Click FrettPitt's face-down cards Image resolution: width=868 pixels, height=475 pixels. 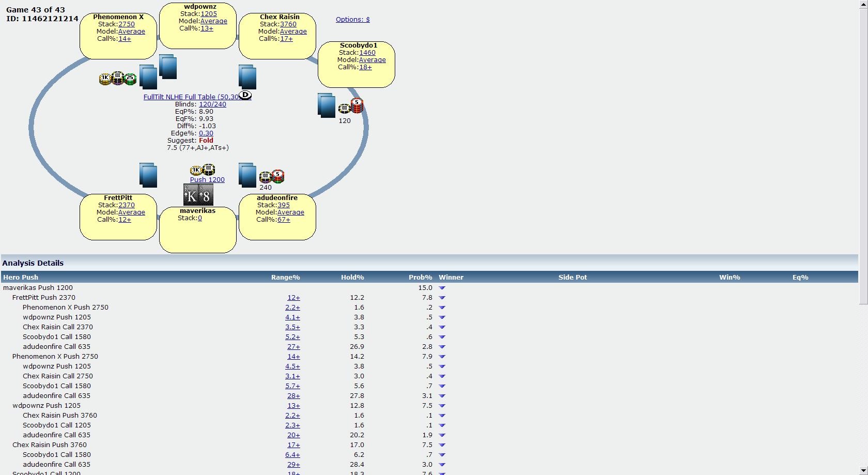[148, 175]
